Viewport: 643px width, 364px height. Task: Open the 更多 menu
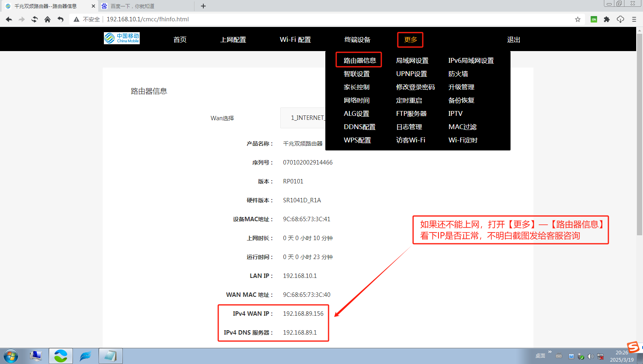pos(410,39)
